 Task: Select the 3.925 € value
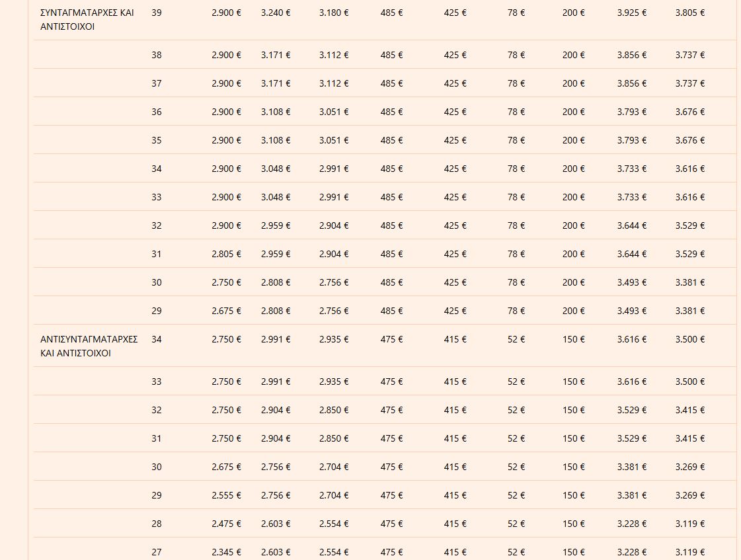(x=631, y=13)
